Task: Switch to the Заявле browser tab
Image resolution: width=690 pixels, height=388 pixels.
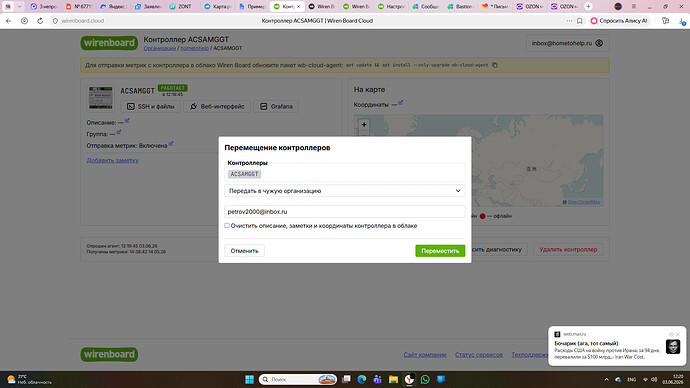Action: coord(147,7)
